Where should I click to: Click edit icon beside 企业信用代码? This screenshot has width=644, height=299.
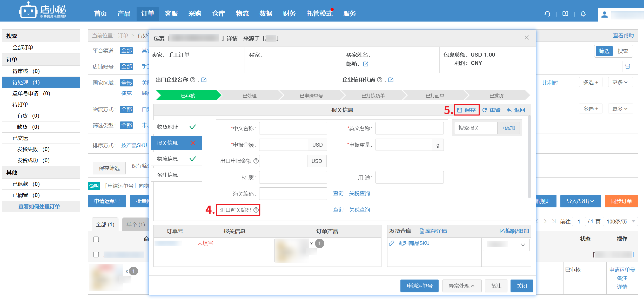pos(391,80)
